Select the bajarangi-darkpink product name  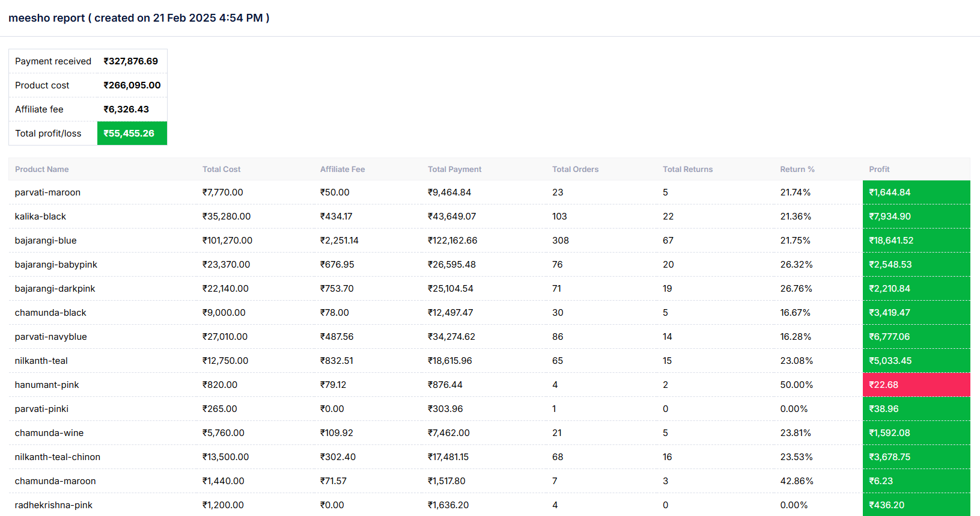[55, 289]
